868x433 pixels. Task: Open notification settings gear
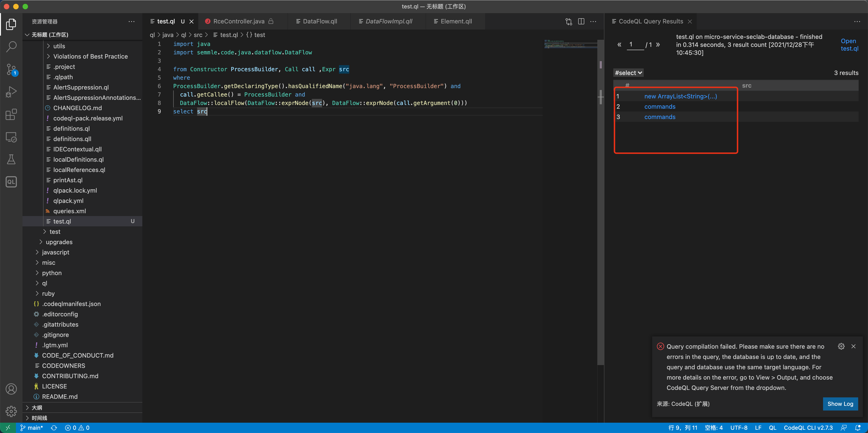click(841, 346)
